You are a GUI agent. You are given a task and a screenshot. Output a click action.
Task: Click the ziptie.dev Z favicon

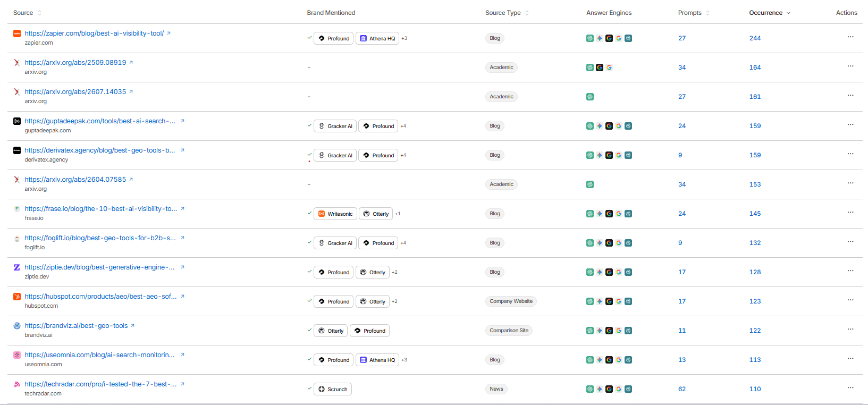17,267
